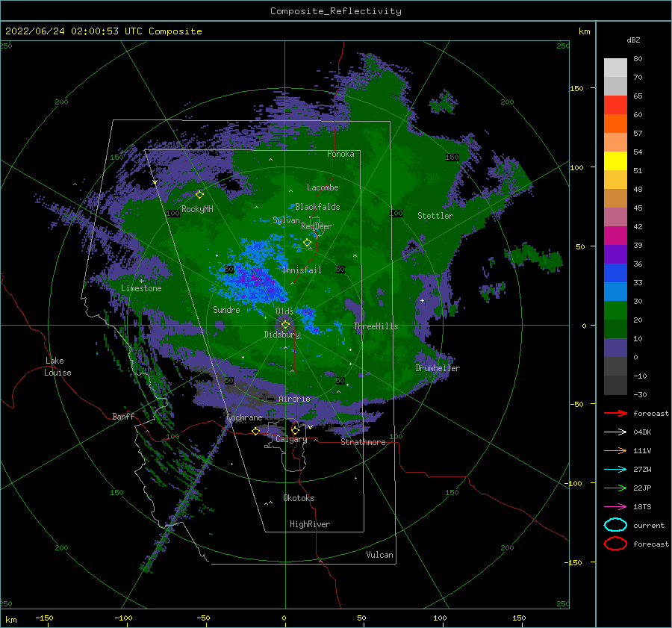This screenshot has width=672, height=628.
Task: Click the Calgary city label
Action: click(291, 439)
